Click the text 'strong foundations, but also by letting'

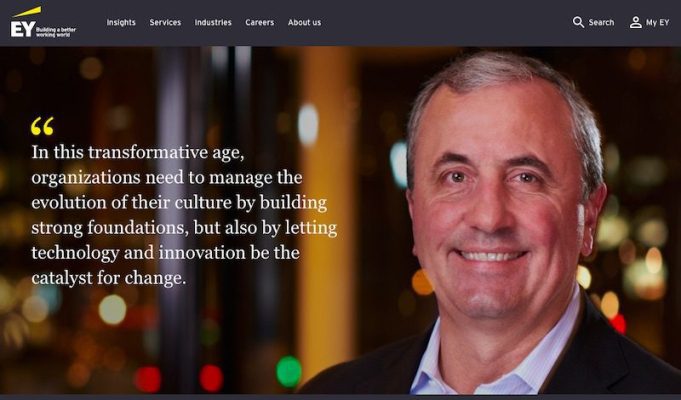pos(184,228)
